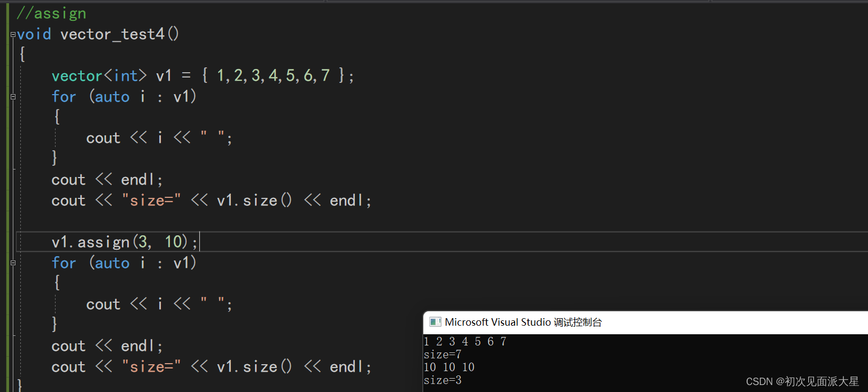Collapse the vector_test4 function body

12,34
